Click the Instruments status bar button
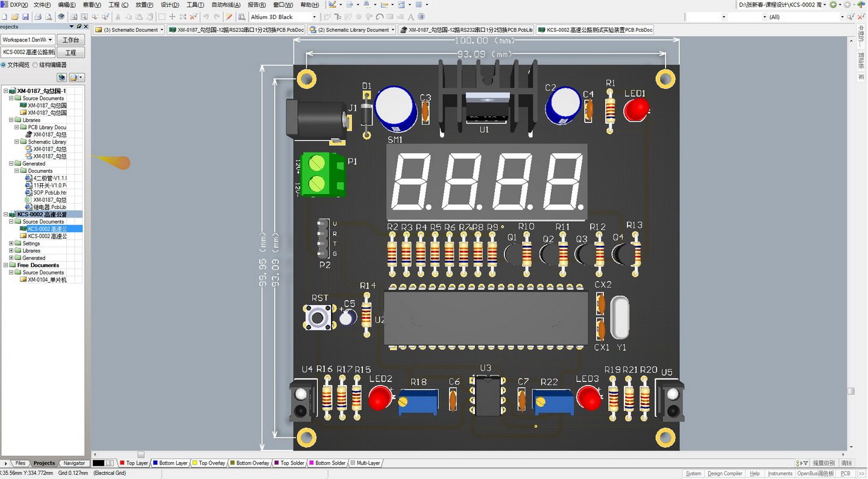The height and width of the screenshot is (479, 868). pos(781,474)
